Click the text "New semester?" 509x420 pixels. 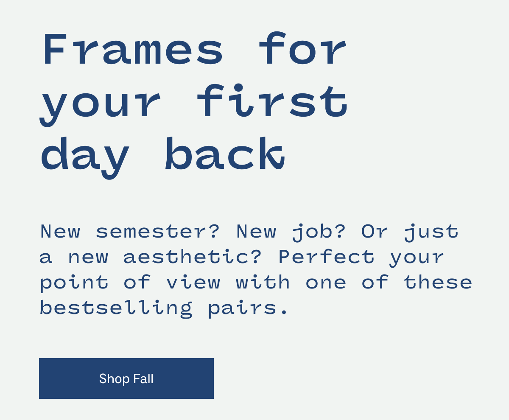click(x=130, y=232)
